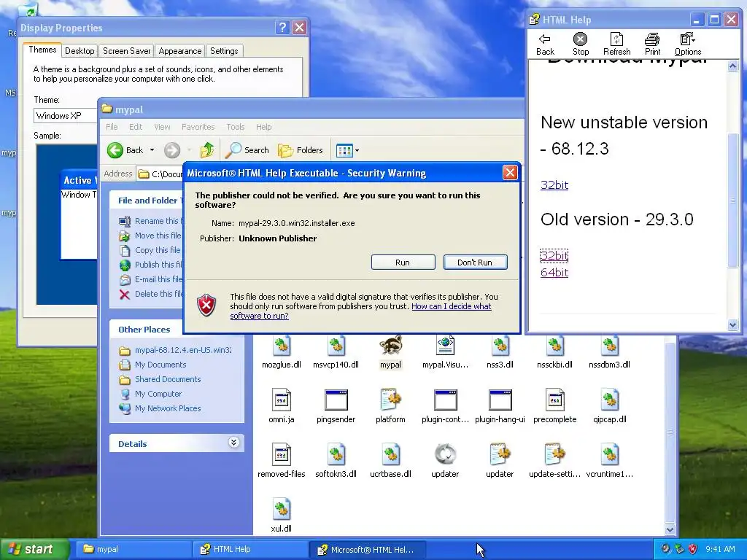This screenshot has height=560, width=747.
Task: Open My Network Places link
Action: click(167, 408)
